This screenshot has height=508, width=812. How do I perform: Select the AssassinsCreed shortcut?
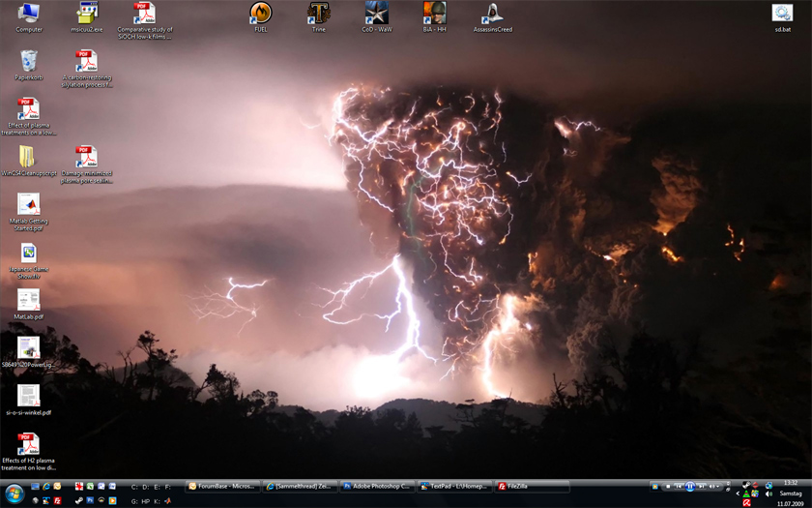(x=492, y=16)
